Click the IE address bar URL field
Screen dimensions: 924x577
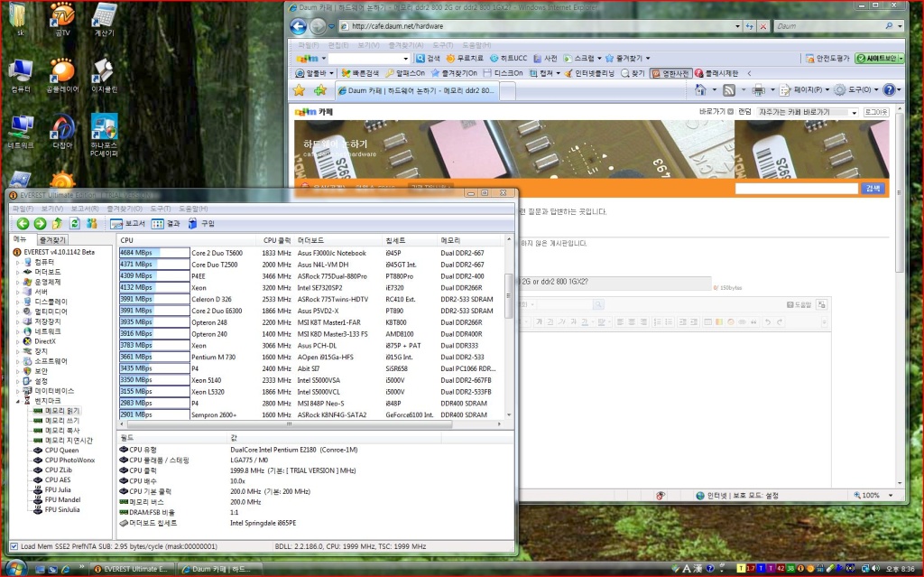536,26
